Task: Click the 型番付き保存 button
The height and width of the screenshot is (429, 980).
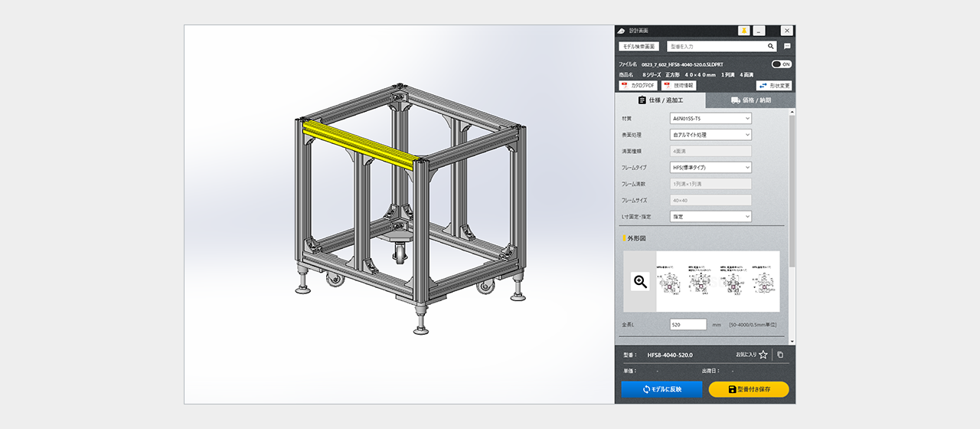Action: 749,389
